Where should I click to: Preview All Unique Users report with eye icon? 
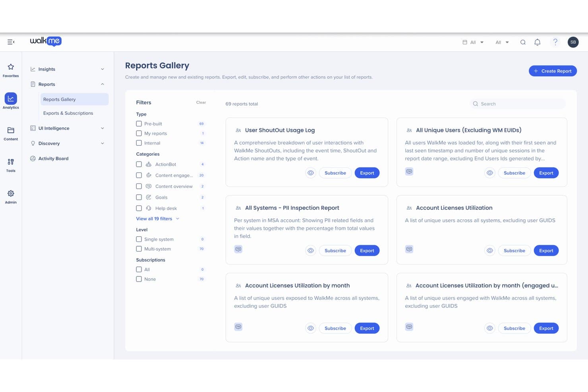coord(490,173)
